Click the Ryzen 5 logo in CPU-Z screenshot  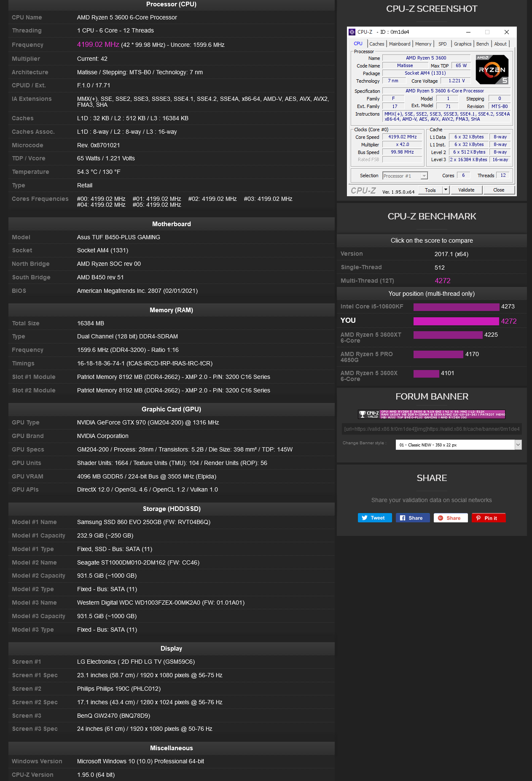492,70
